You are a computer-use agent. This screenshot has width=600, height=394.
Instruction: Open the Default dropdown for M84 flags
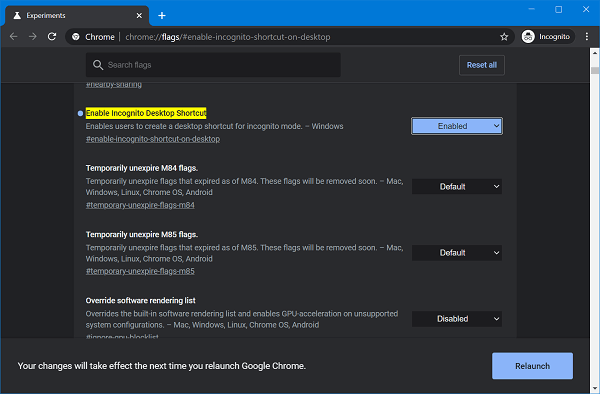pos(457,187)
